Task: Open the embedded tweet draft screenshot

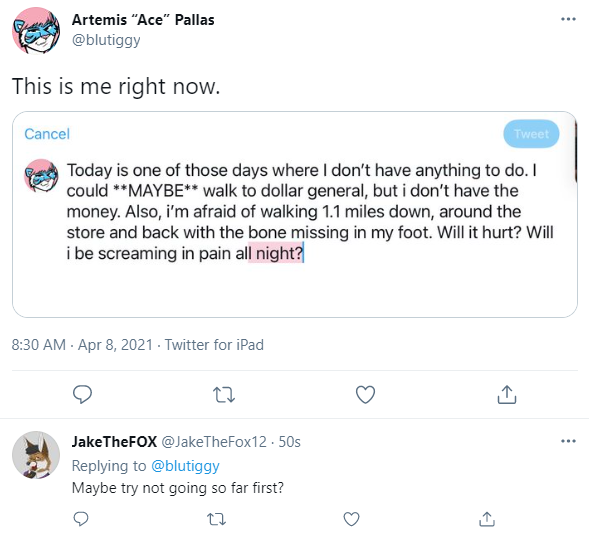Action: click(295, 214)
